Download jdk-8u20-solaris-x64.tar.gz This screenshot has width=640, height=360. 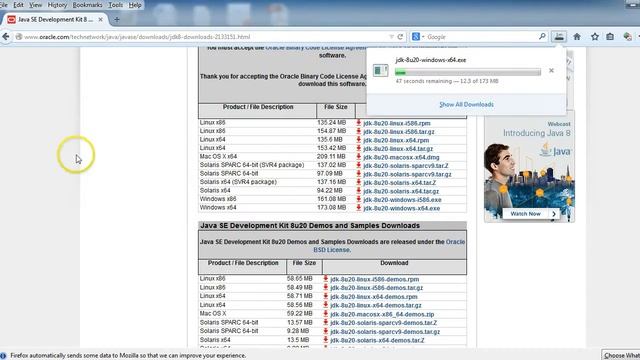[x=401, y=191]
